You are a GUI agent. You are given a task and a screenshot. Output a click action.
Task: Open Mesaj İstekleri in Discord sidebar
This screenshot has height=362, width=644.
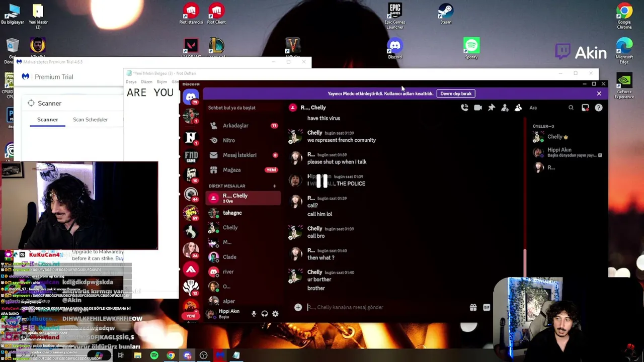(x=244, y=155)
